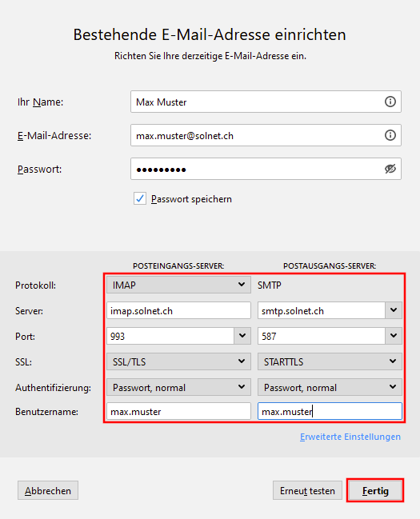Expand the smtp.solnet.ch server dropdown arrow
Screen dimensions: 420x519
point(394,310)
